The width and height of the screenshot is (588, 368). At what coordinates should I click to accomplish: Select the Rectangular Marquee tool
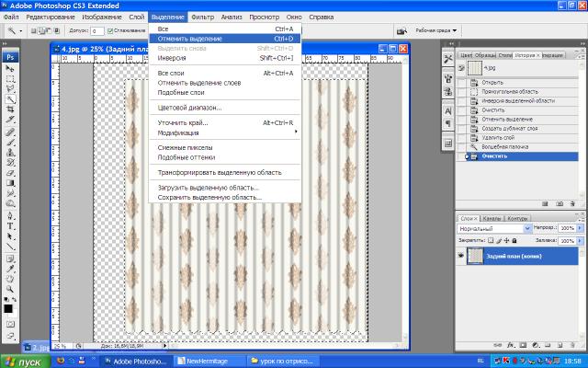click(10, 79)
